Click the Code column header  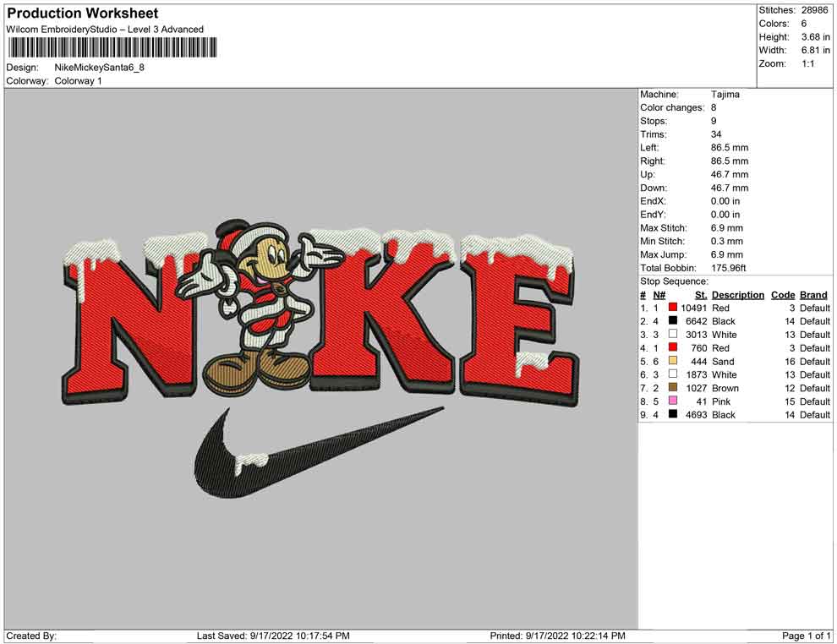coord(783,295)
